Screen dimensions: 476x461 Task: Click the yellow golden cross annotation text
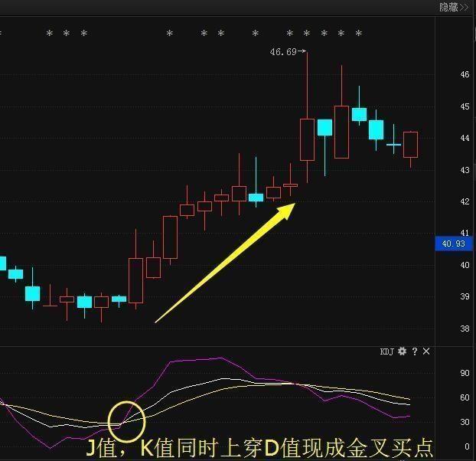click(x=259, y=447)
